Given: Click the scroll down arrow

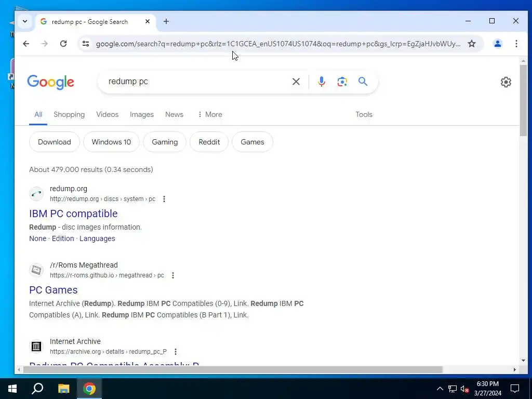Looking at the screenshot, I should click(523, 361).
